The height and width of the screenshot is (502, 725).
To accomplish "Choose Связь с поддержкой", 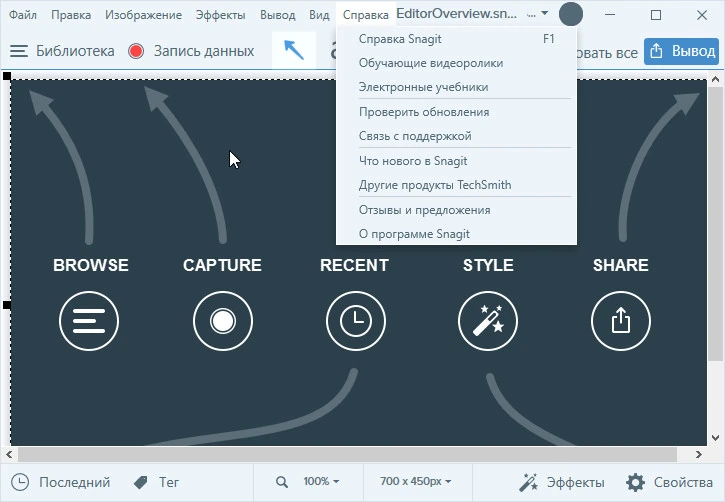I will coord(456,136).
